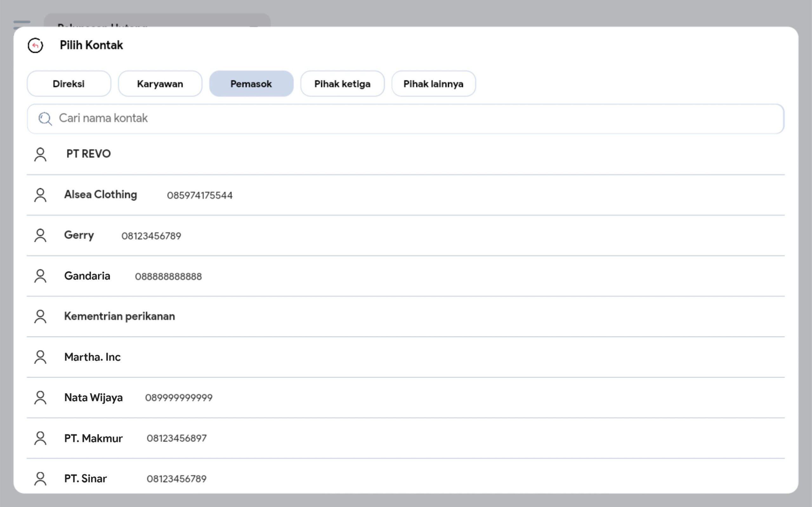Click the person icon beside Gandaria

40,276
